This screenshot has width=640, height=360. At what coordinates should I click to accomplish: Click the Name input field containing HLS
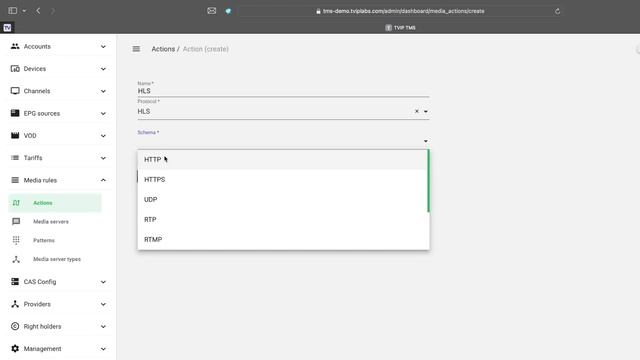pyautogui.click(x=283, y=91)
